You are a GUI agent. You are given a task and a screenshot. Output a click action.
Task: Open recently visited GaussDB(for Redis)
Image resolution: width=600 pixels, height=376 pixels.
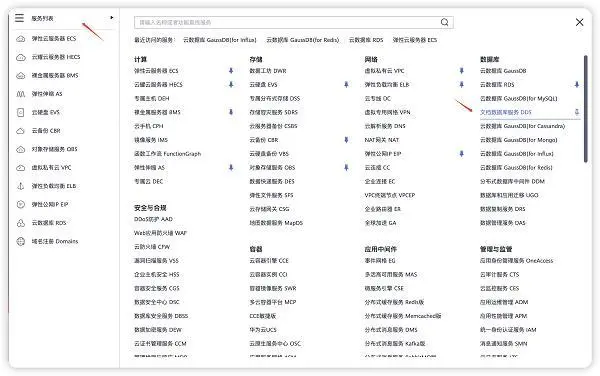pyautogui.click(x=303, y=40)
